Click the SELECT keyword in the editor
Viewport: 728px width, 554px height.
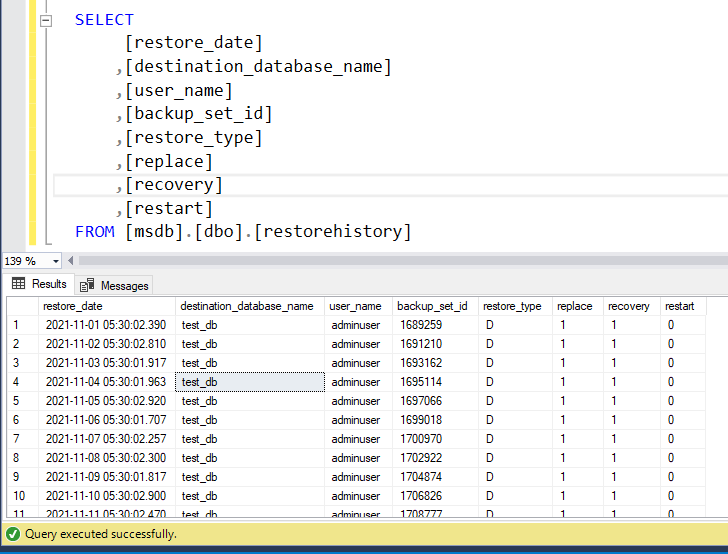(104, 20)
